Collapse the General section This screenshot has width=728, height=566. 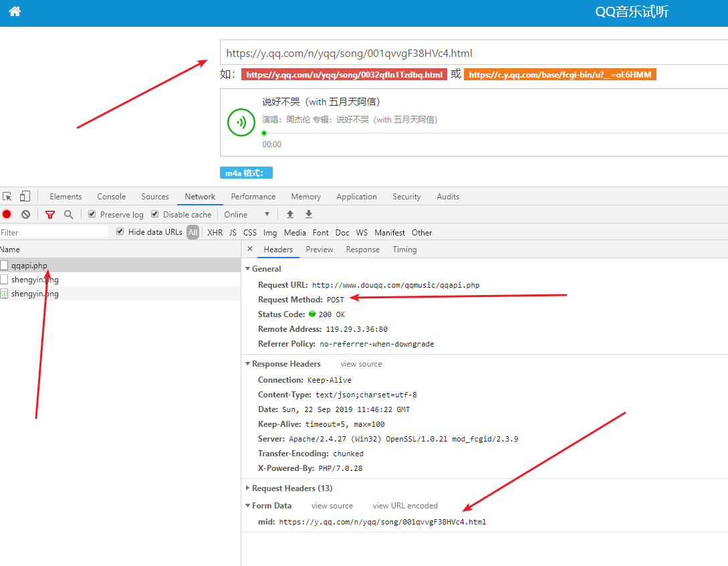[248, 268]
